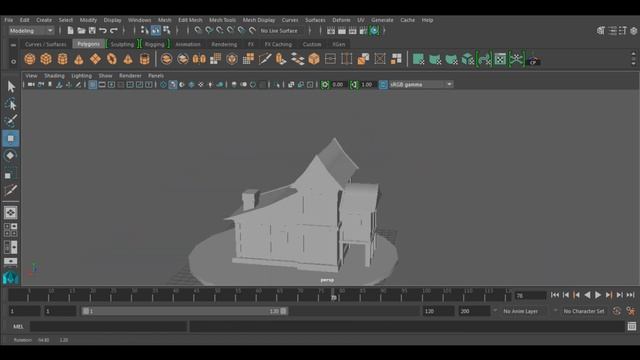Open the Modeling menu set dropdown
This screenshot has width=640, height=360.
click(31, 31)
